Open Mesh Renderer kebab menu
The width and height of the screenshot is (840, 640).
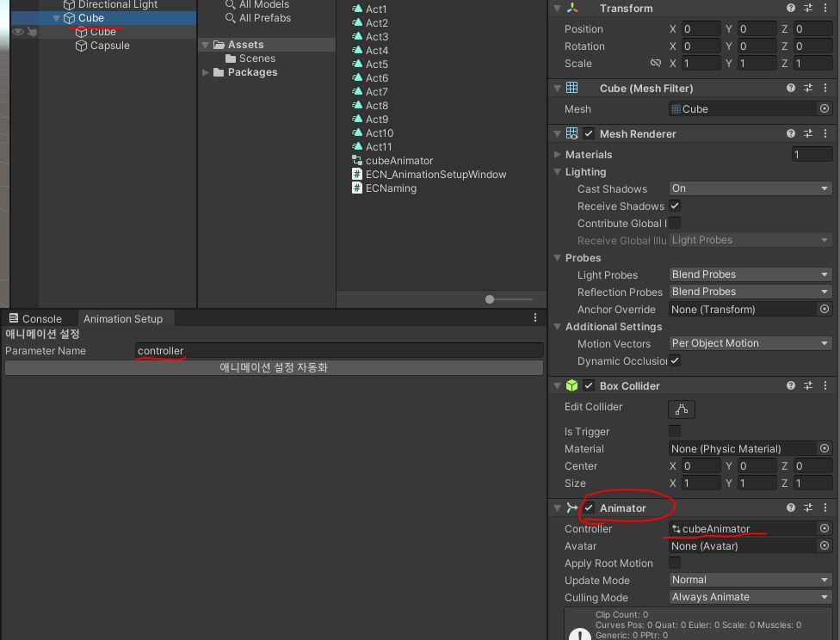[825, 133]
